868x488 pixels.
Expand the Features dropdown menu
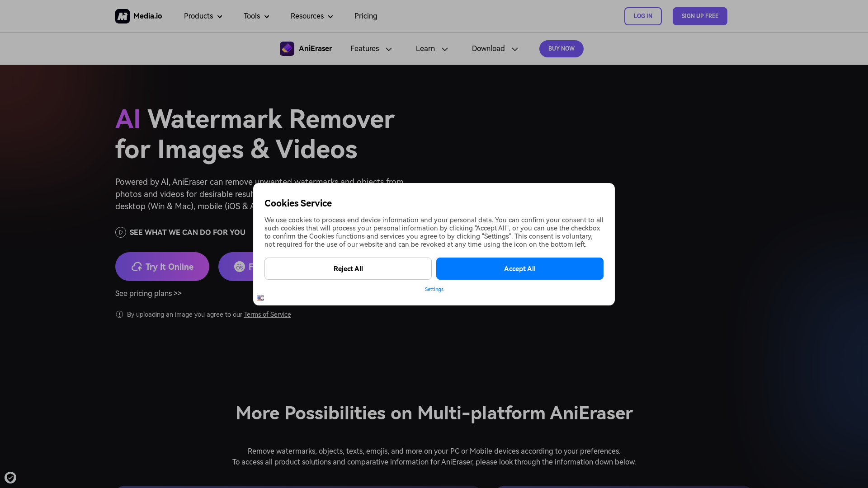370,48
